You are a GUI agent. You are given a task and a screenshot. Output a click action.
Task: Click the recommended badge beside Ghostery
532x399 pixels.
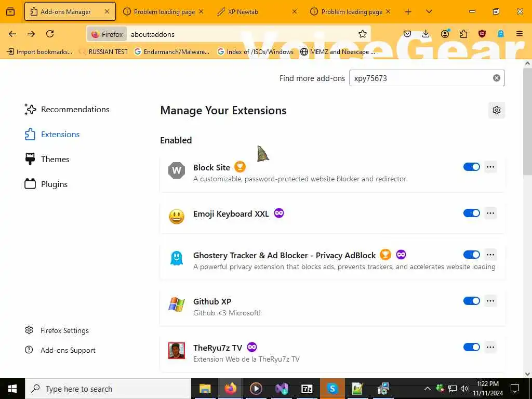[385, 255]
